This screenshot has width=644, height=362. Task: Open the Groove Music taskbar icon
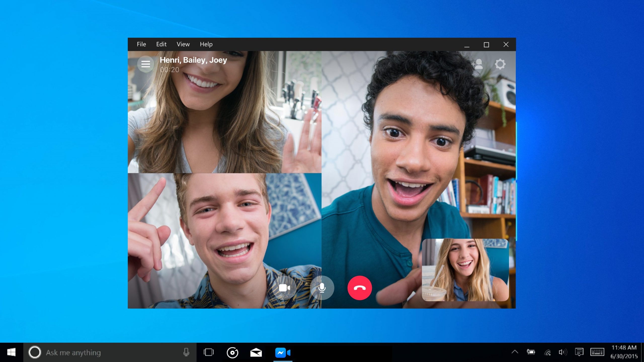pos(232,352)
